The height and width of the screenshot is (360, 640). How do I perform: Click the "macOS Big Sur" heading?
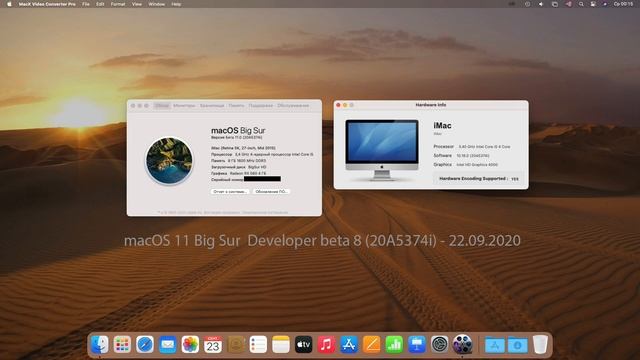238,131
